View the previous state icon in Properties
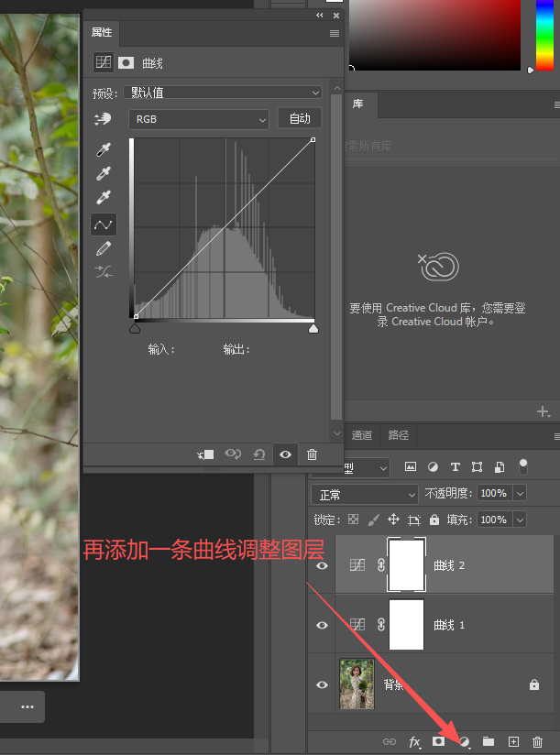Image resolution: width=560 pixels, height=755 pixels. coord(233,454)
